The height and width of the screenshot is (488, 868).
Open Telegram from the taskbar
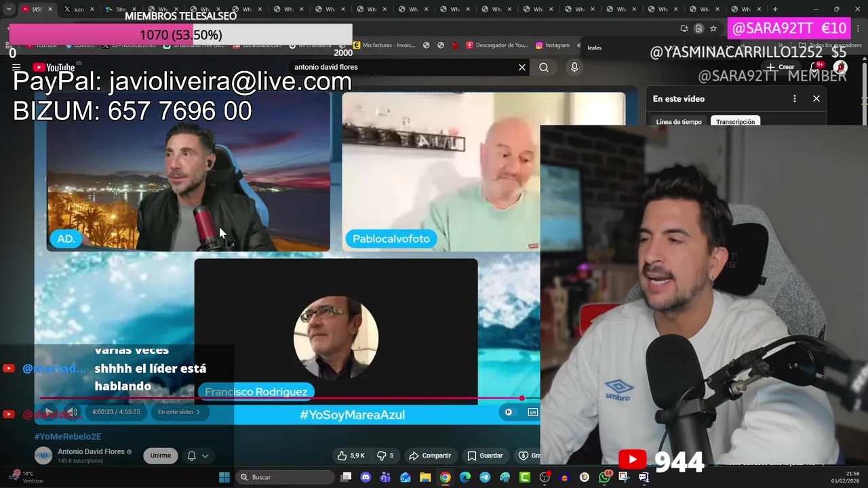pyautogui.click(x=485, y=477)
